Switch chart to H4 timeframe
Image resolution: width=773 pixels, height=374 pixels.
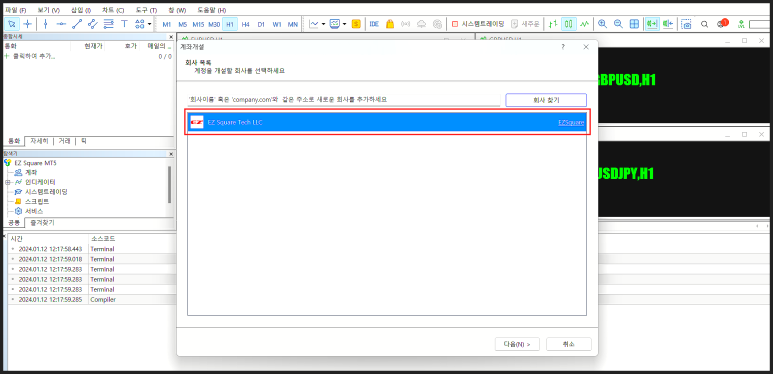pos(246,24)
